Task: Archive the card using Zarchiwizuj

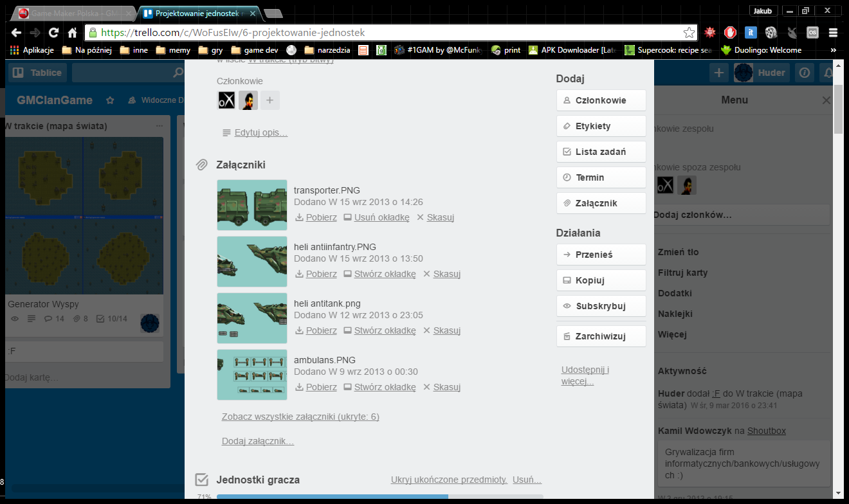Action: coord(601,336)
